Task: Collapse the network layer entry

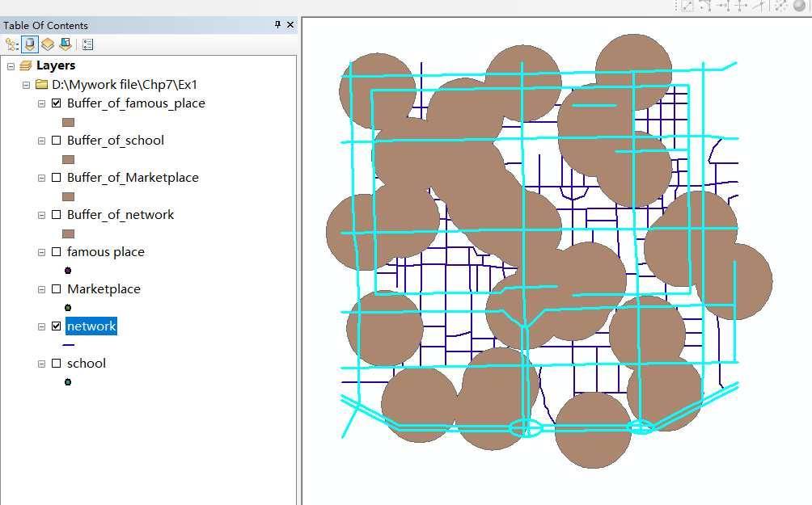Action: point(41,326)
